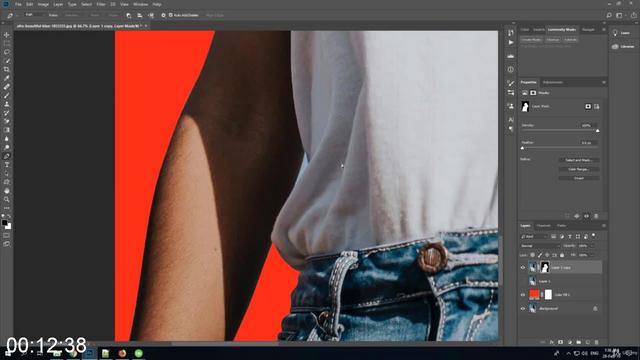
Task: Select the Clone Stamp tool
Action: 7,104
